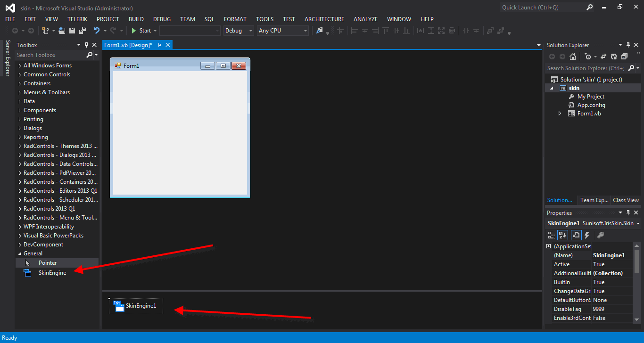The width and height of the screenshot is (644, 343).
Task: Click the Refresh icon in Solution Explorer
Action: click(614, 57)
